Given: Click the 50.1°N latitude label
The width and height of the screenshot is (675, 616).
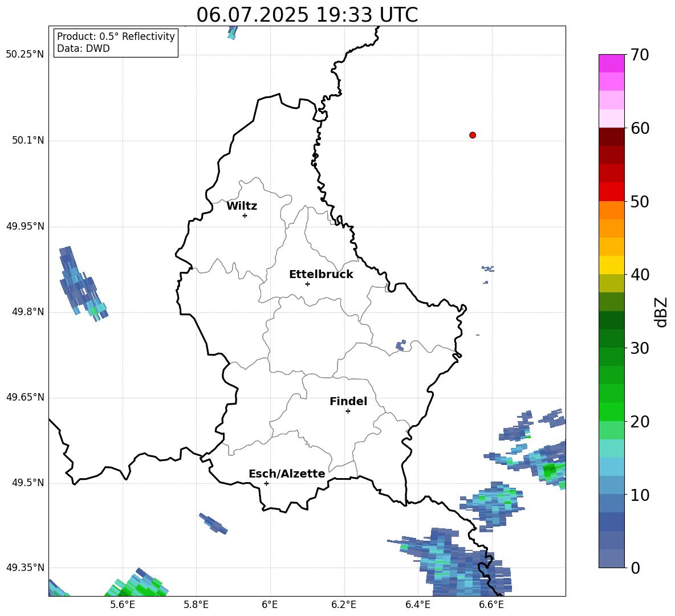Looking at the screenshot, I should (x=28, y=140).
